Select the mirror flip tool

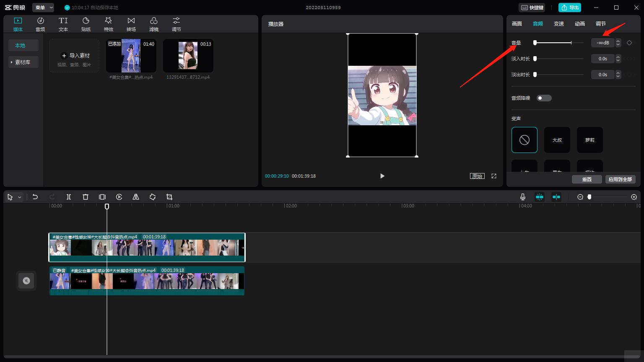(x=136, y=197)
